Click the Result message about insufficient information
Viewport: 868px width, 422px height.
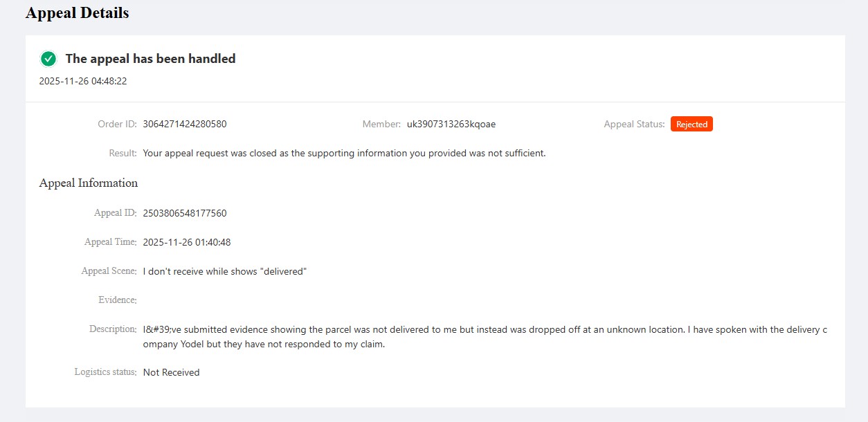(344, 153)
